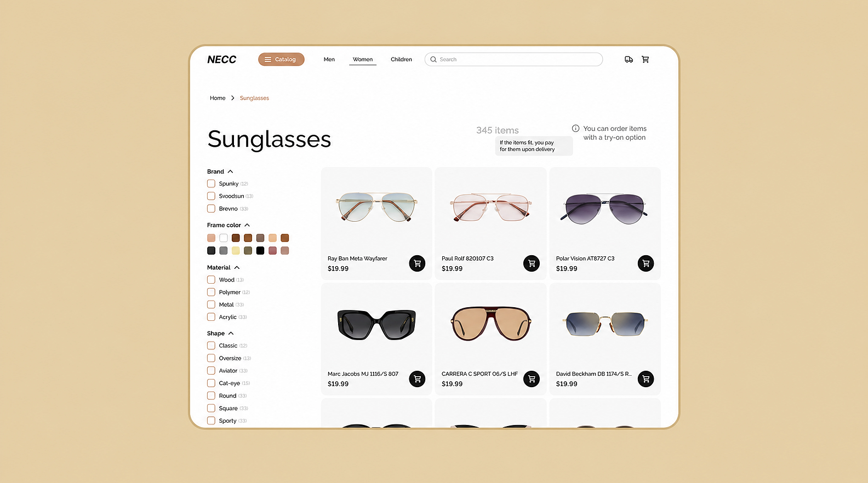This screenshot has width=868, height=483.
Task: Pick the olive green frame color swatch
Action: pyautogui.click(x=248, y=250)
